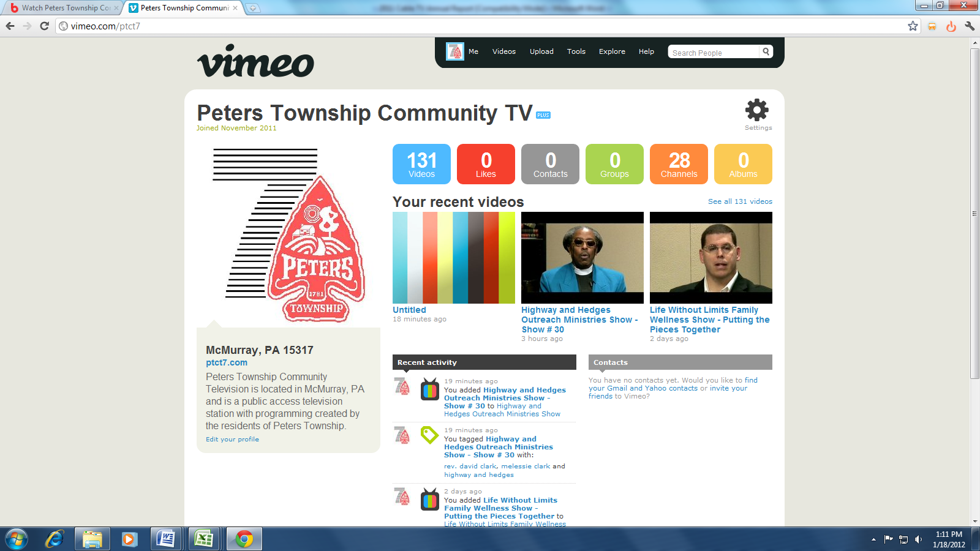Click the TV icon beside the Life Without Limits activity

(430, 500)
